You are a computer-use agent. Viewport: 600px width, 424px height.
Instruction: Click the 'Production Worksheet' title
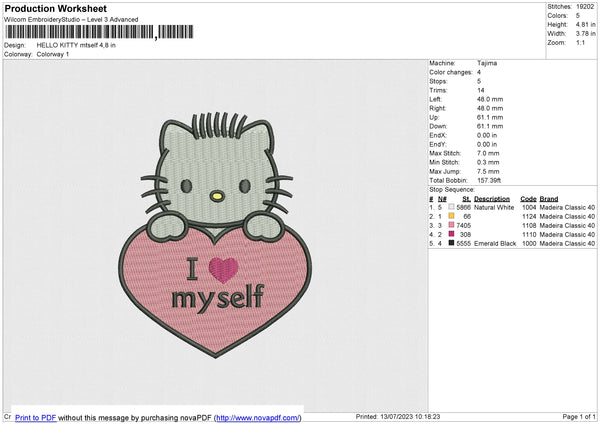(56, 8)
